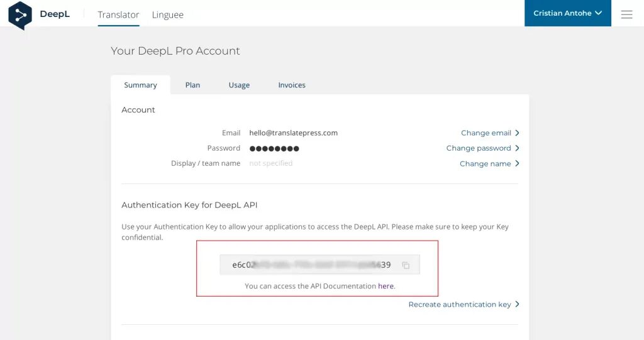
Task: Click the Change password link
Action: (479, 148)
